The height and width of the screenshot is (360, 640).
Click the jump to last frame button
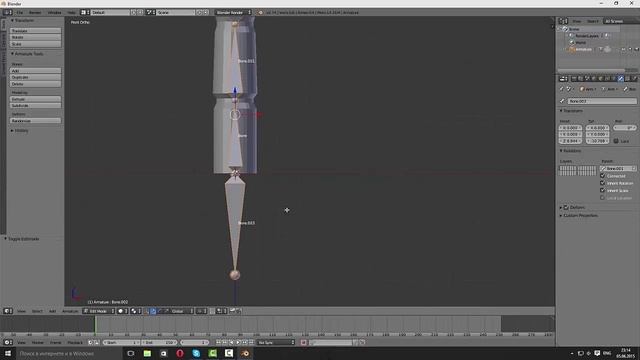pos(251,342)
